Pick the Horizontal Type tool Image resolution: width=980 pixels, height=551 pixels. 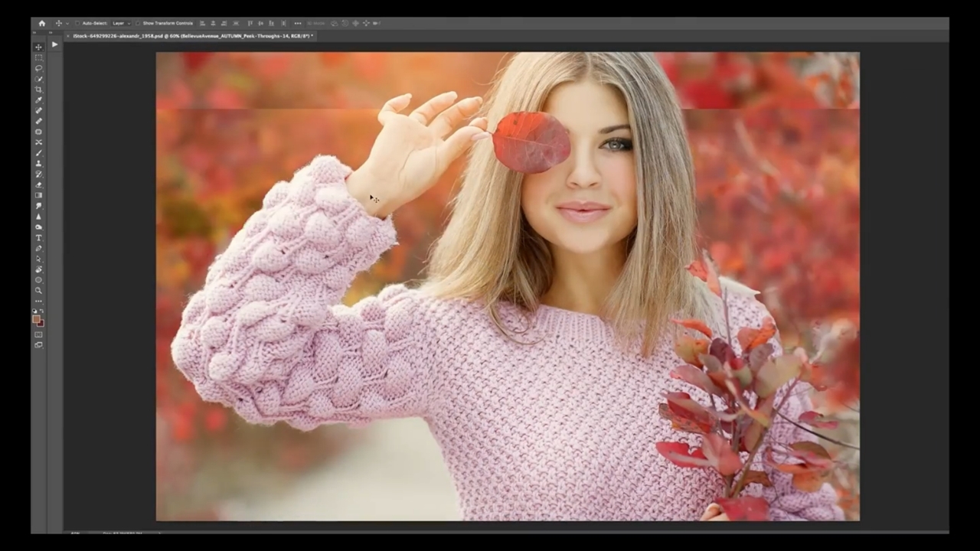click(38, 238)
